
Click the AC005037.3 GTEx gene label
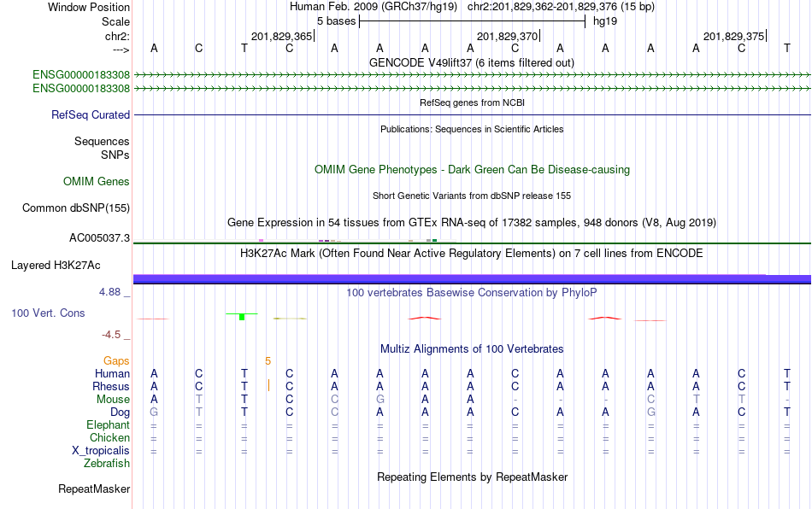point(99,238)
